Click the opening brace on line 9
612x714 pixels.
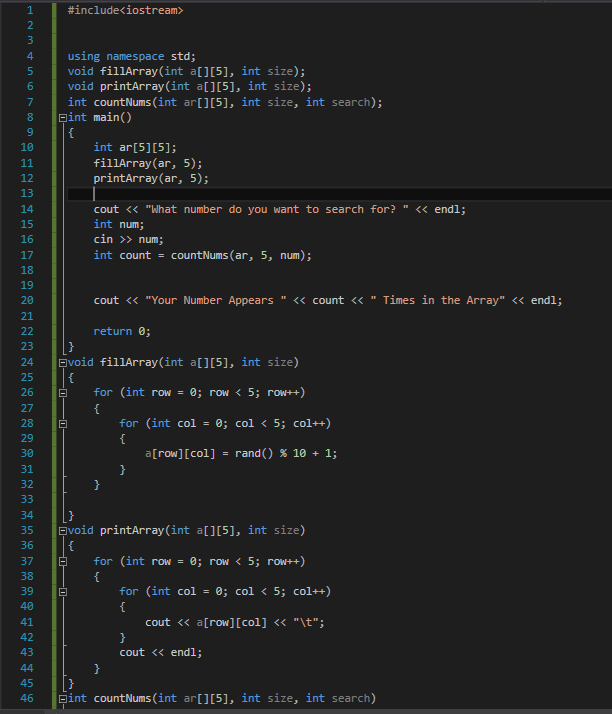[71, 133]
